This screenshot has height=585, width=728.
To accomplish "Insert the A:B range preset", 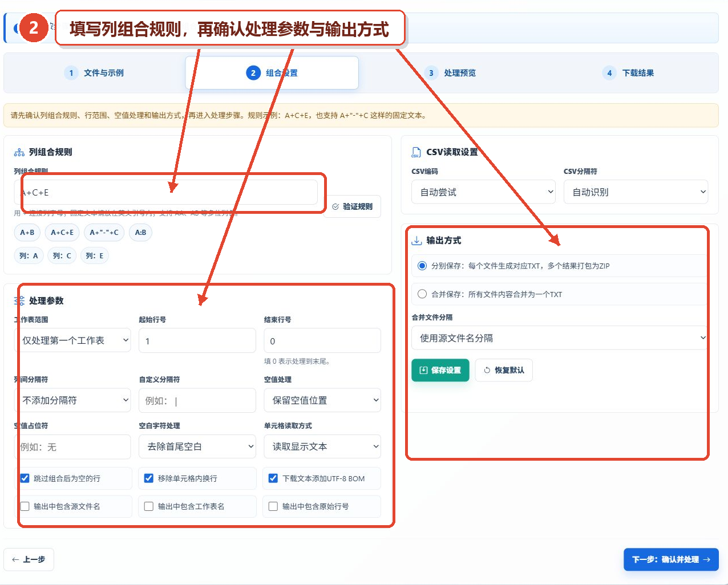I will pos(140,233).
